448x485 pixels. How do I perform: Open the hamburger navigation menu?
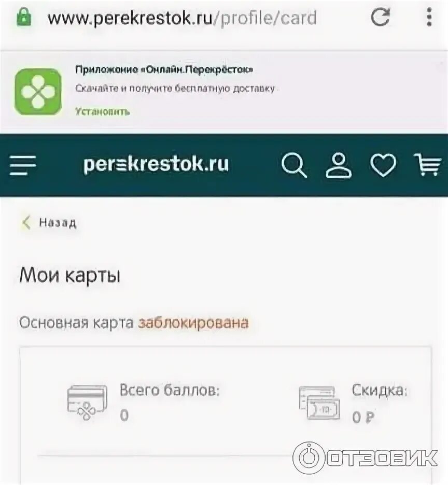(23, 165)
